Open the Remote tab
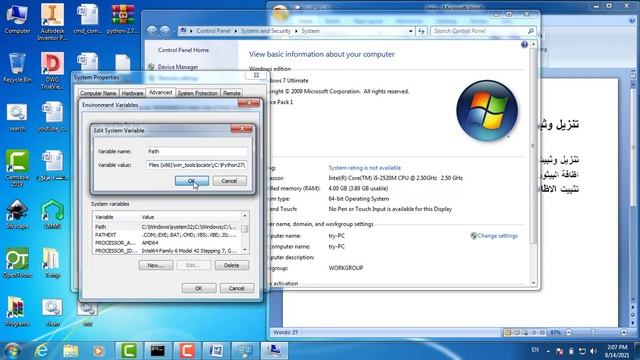The image size is (640, 360). coord(231,93)
